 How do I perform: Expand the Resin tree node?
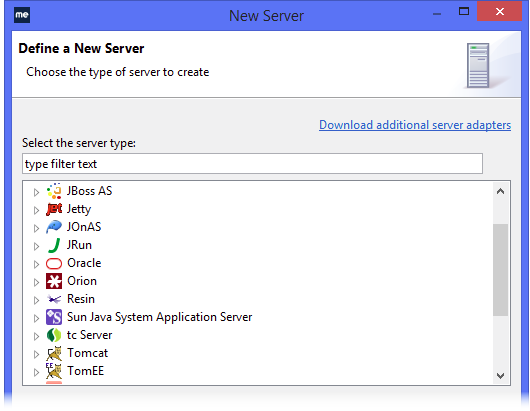click(36, 300)
